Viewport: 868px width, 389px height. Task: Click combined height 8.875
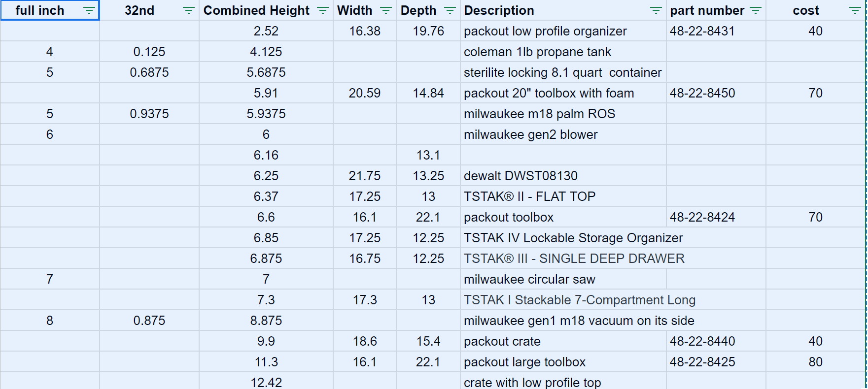(x=266, y=321)
